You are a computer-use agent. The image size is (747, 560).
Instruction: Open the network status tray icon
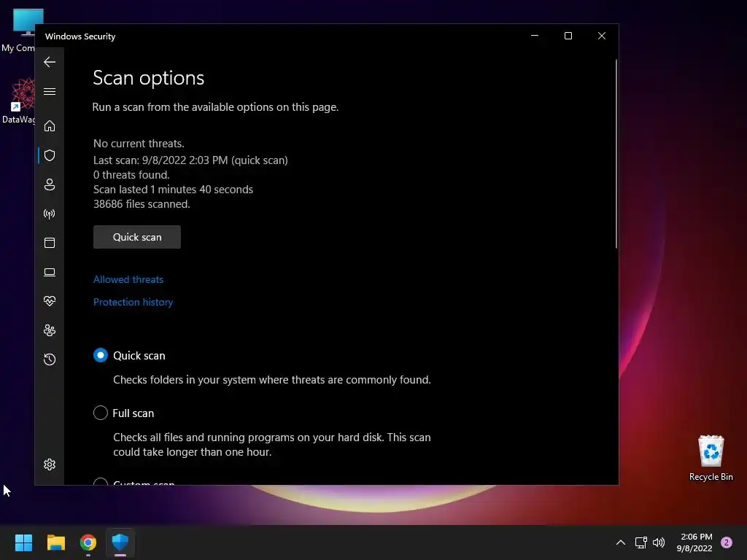[x=640, y=542]
